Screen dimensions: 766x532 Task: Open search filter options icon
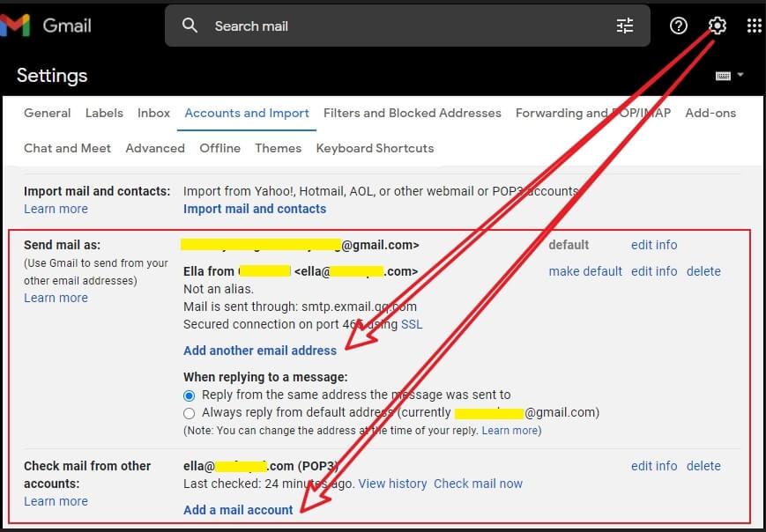pyautogui.click(x=625, y=26)
